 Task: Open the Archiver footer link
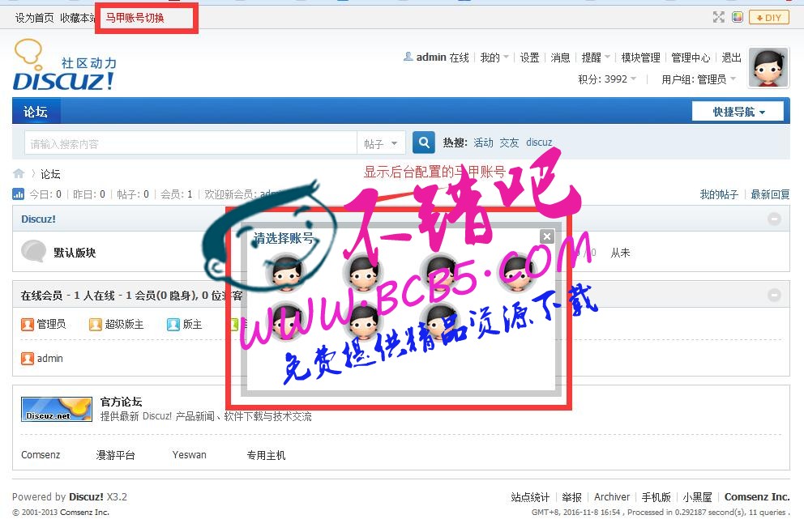[x=612, y=496]
